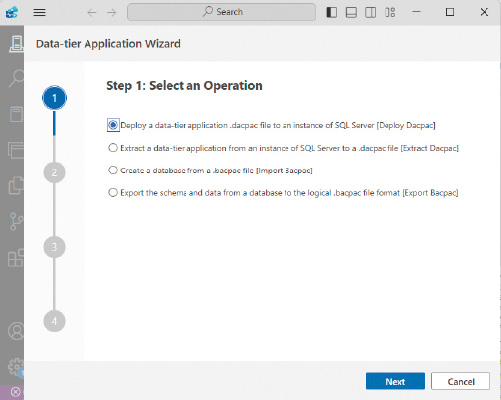This screenshot has height=400, width=501.
Task: Open the Accounts icon in sidebar
Action: 16,331
